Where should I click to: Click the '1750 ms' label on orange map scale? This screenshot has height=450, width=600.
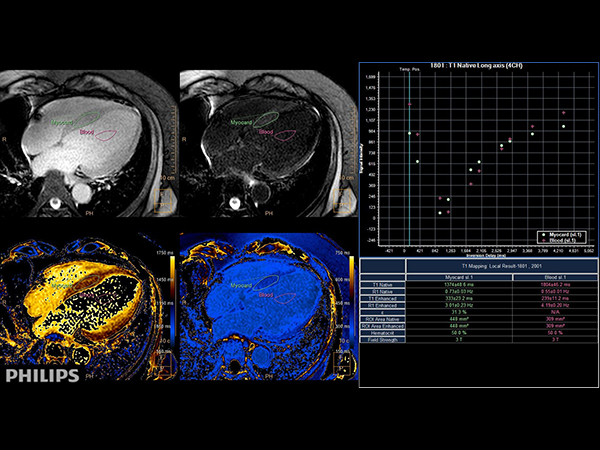163,253
